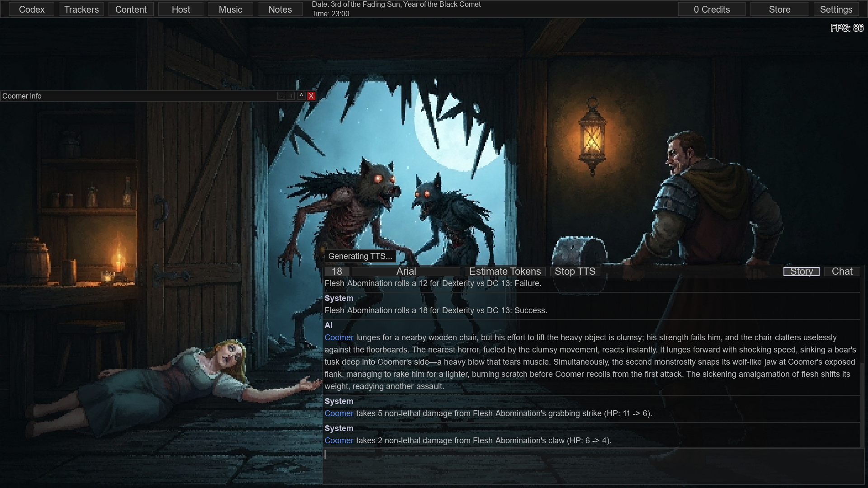
Task: Collapse Coomer Info panel with caret button
Action: click(x=301, y=96)
